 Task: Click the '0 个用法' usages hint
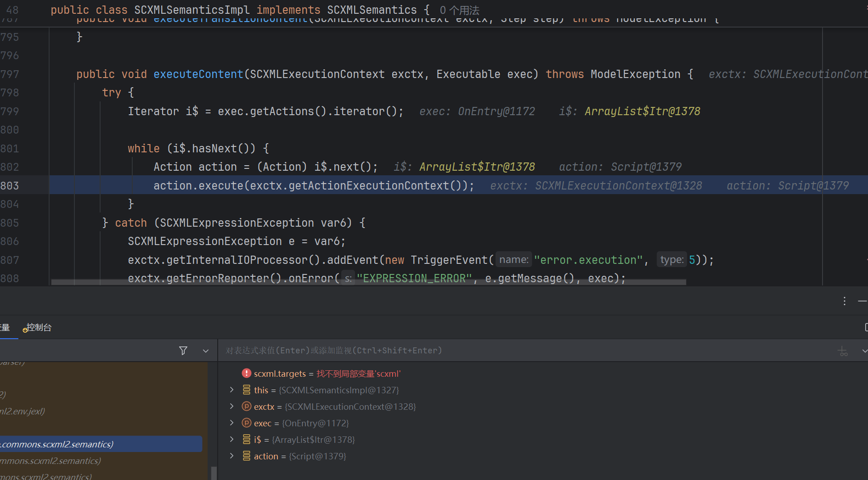pos(459,10)
